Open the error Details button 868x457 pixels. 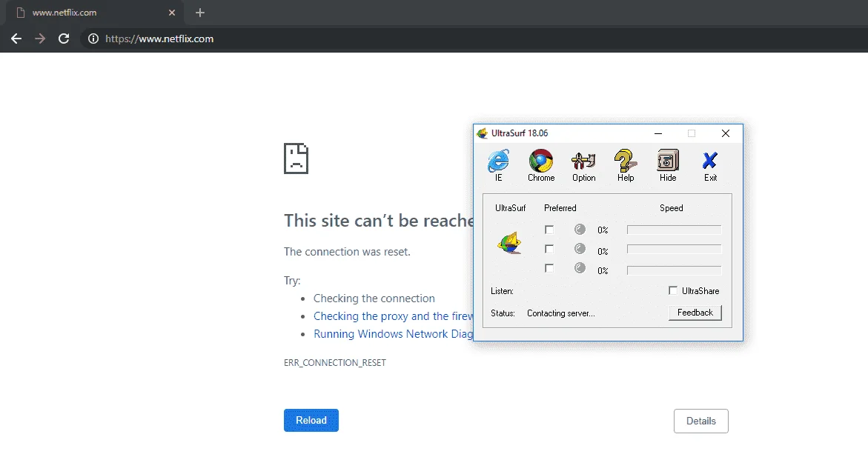click(x=700, y=421)
